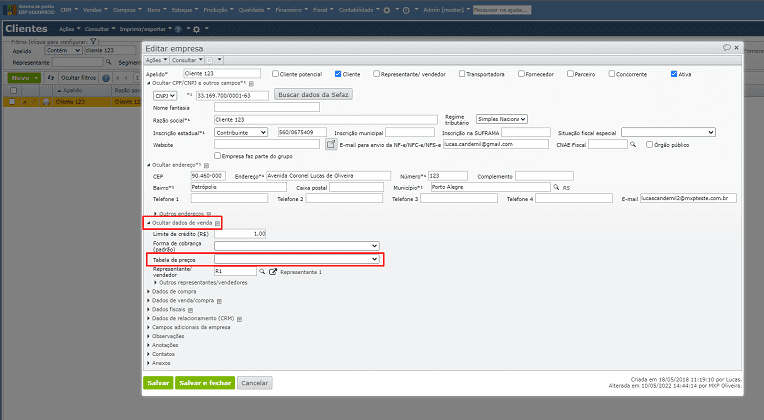This screenshot has height=420, width=764.
Task: Click comment bubble icon in dialog header
Action: pyautogui.click(x=726, y=47)
